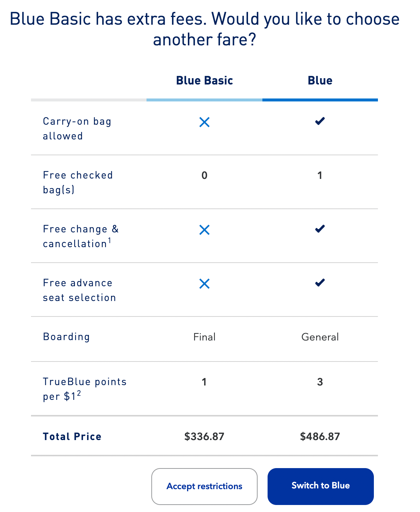Click Blue advance seat selection checkmark
Viewport: 420px width, 512px height.
(x=320, y=283)
